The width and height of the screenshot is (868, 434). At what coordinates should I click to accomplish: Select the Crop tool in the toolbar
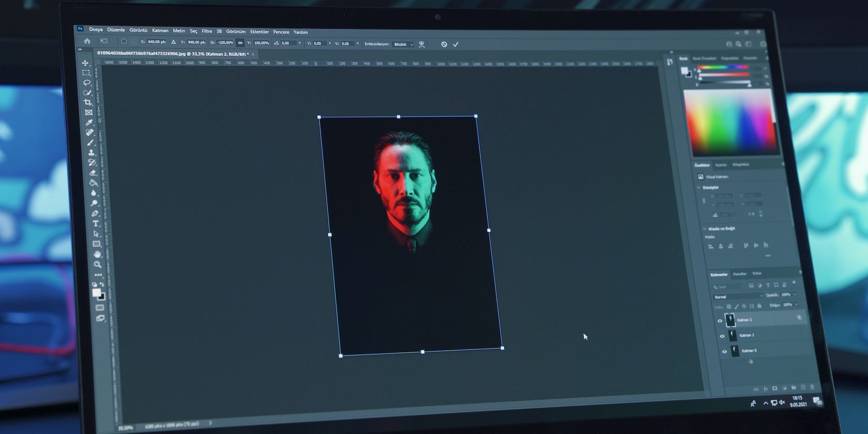(88, 102)
